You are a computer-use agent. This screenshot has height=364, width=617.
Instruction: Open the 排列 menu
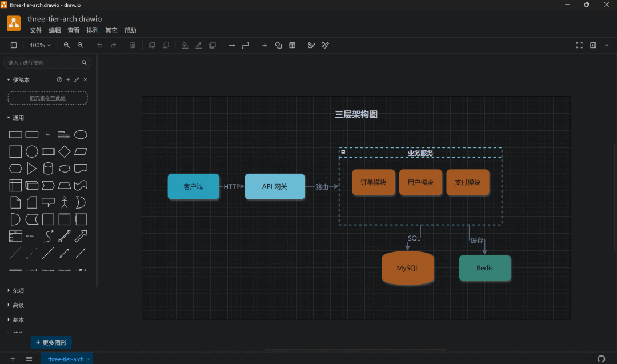coord(93,30)
